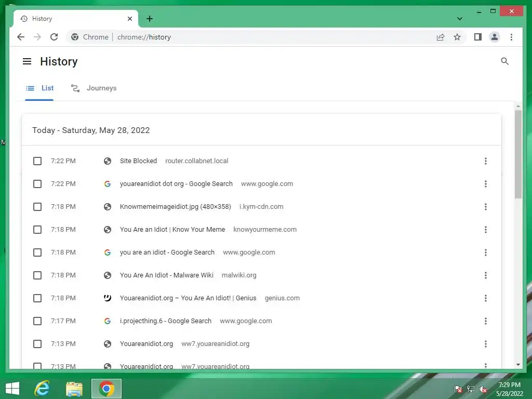Viewport: 532px width, 399px height.
Task: Close the History tab
Action: (x=129, y=19)
